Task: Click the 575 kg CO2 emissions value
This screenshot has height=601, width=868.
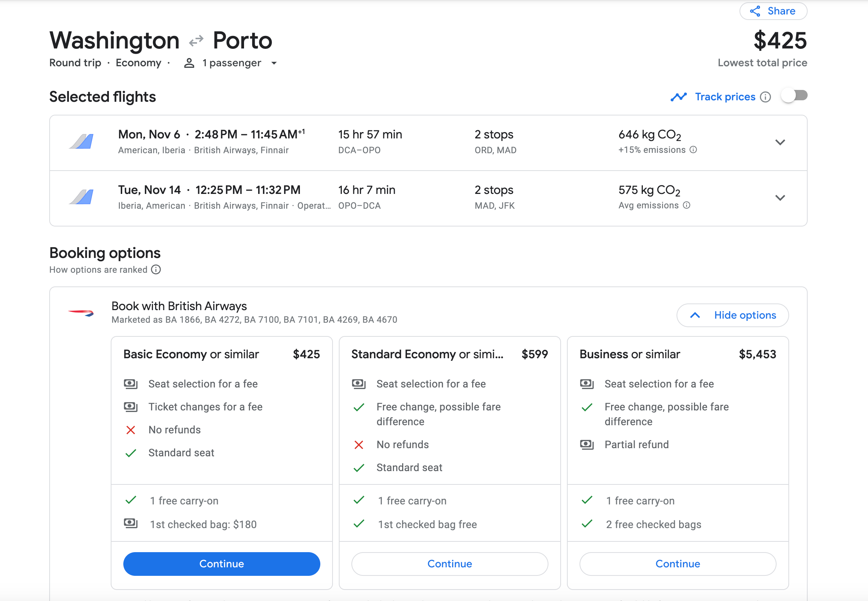Action: click(650, 190)
